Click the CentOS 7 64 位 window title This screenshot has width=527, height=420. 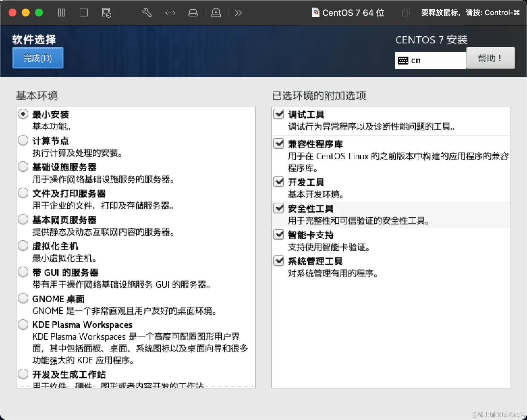(353, 13)
